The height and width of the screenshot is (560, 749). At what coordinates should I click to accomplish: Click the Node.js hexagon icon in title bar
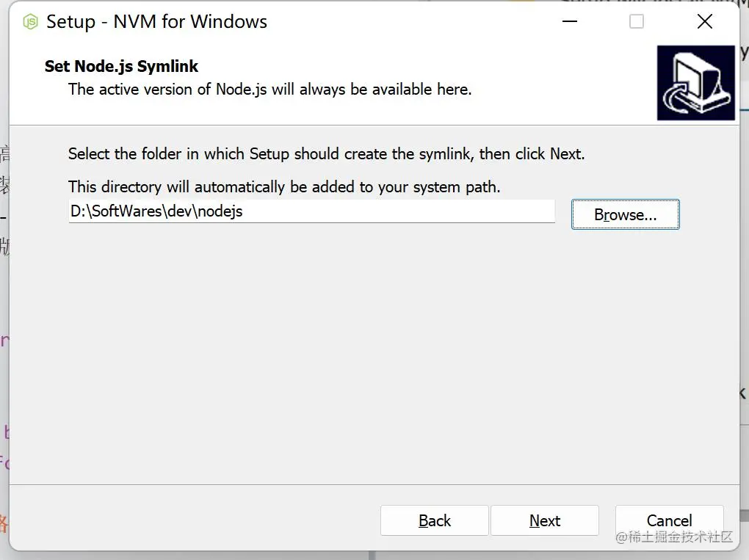pos(30,22)
